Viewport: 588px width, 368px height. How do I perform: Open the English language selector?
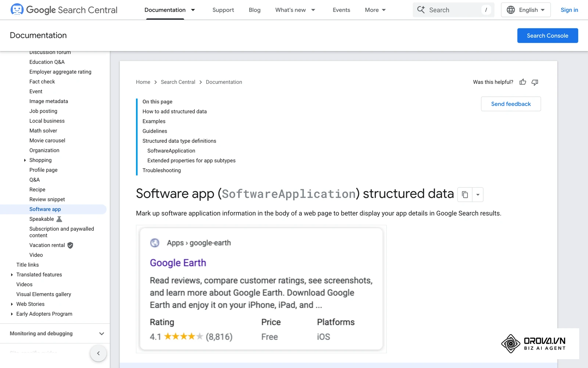pyautogui.click(x=526, y=10)
